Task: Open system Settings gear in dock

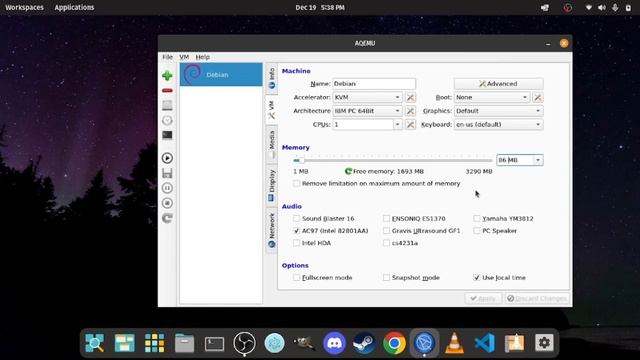Action: (x=544, y=343)
